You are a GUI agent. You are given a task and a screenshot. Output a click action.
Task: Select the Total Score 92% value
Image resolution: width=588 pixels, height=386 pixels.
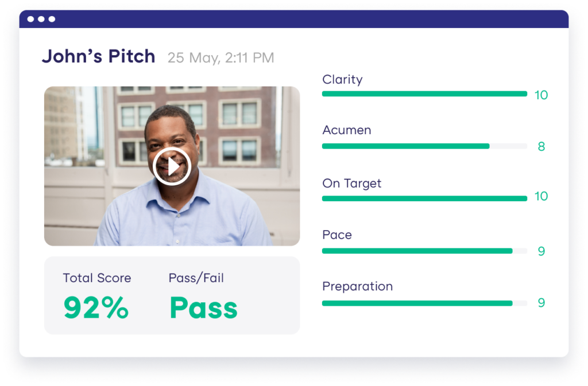point(95,307)
